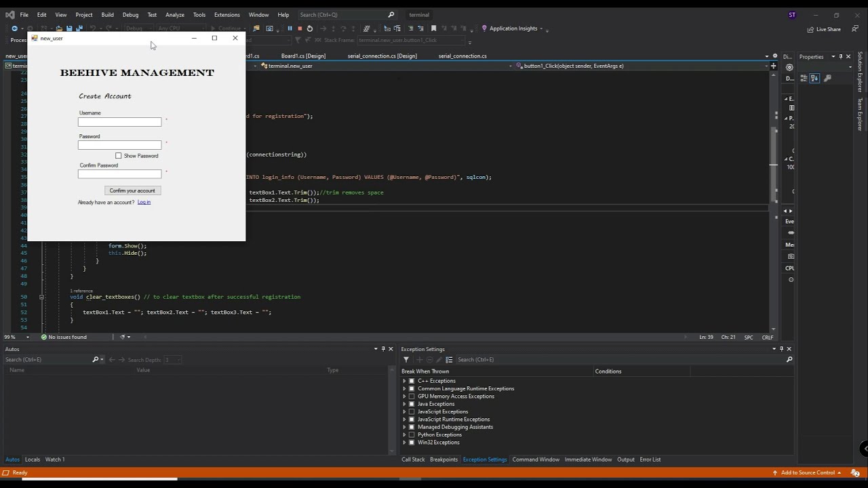868x488 pixels.
Task: Expand Common Language Runtime Exceptions node
Action: [404, 389]
